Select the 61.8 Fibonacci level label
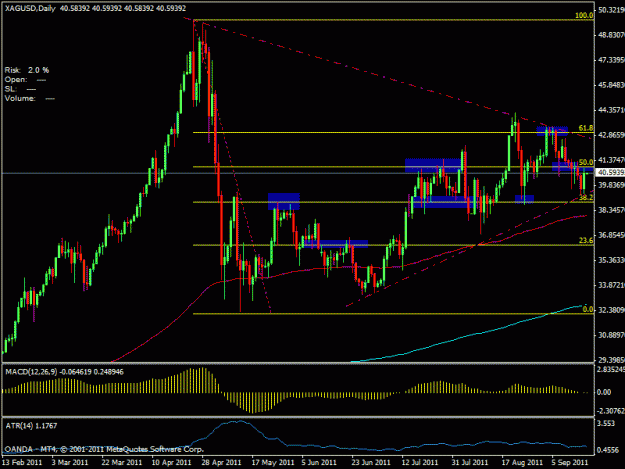This screenshot has height=469, width=625. pos(586,128)
